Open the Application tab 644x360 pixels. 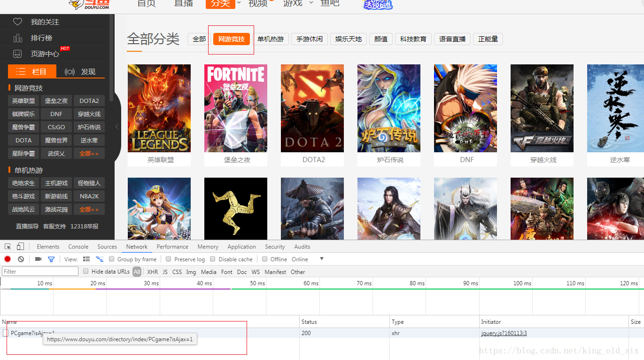pos(241,246)
